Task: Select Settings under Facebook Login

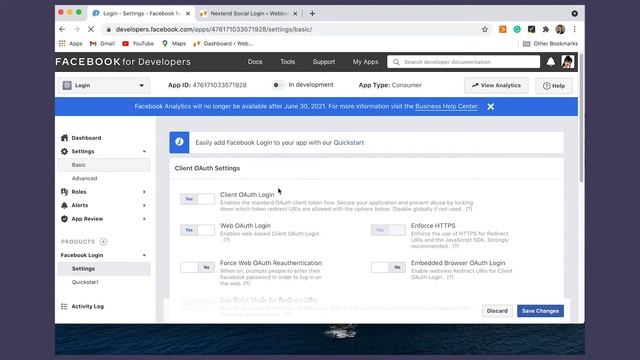Action: pos(104,269)
